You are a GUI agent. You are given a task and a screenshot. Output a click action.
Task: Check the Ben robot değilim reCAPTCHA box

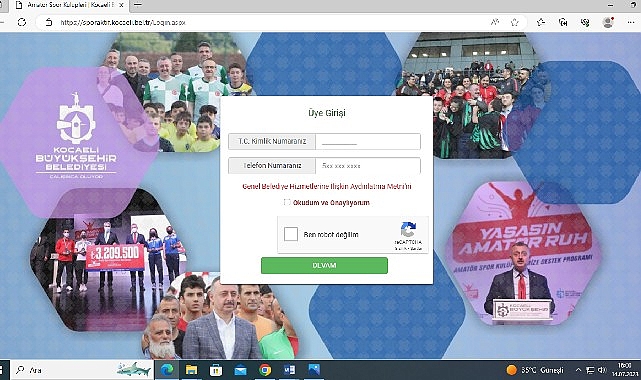point(291,234)
